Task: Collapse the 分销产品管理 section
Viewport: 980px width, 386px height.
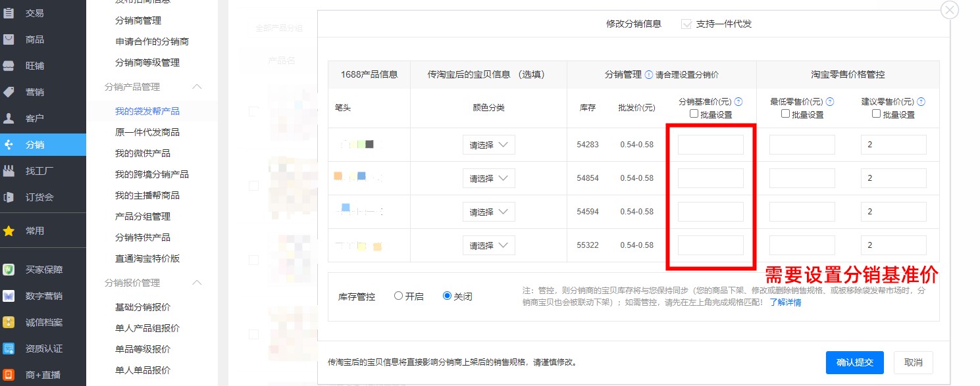Action: (x=197, y=87)
